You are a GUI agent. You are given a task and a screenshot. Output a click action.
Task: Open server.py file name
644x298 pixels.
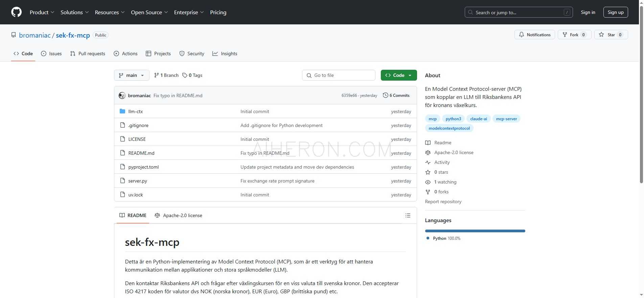coord(138,181)
